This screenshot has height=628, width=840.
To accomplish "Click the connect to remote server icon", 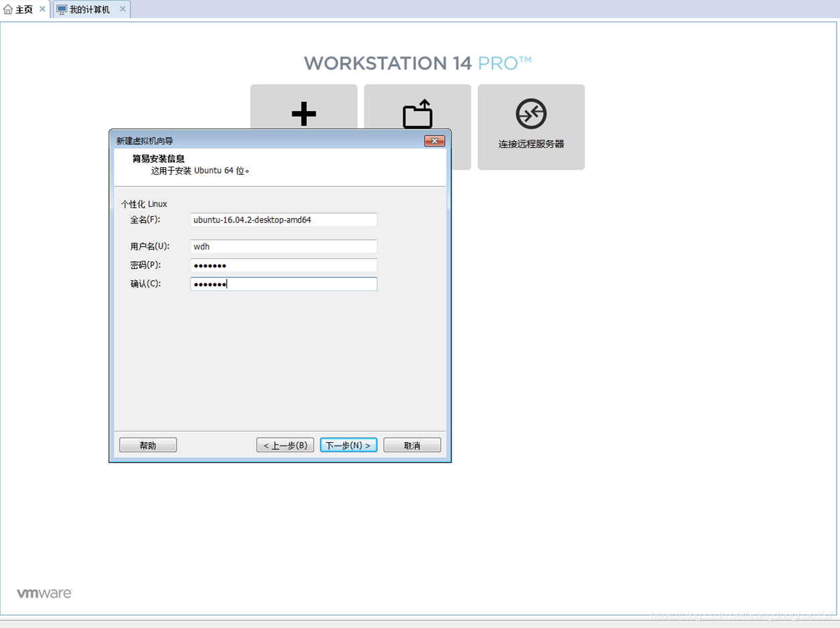I will tap(531, 114).
